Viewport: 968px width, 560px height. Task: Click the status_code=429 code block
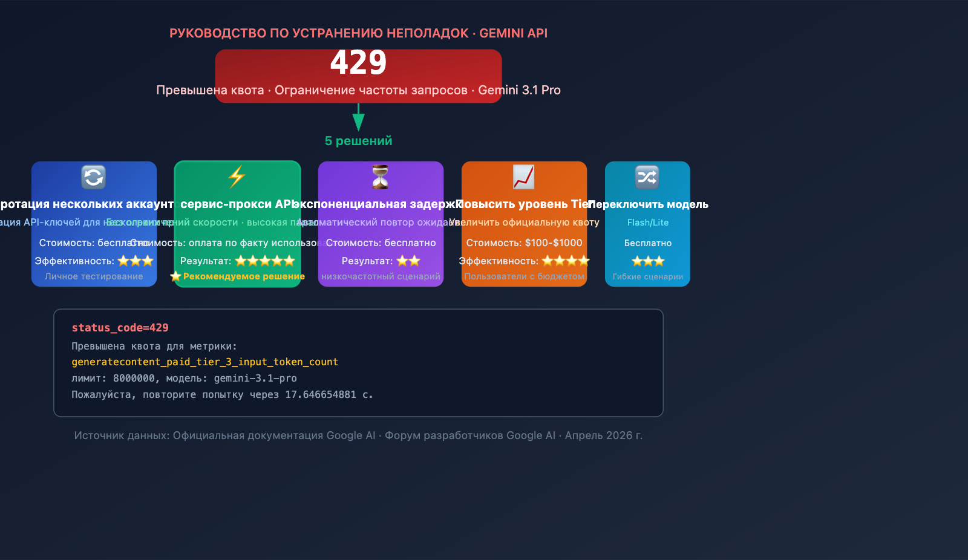coord(120,327)
